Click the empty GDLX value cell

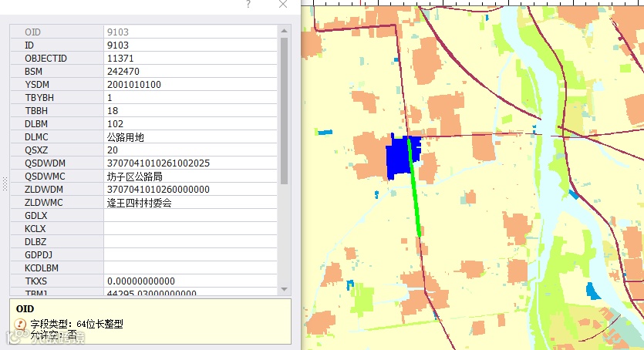pos(191,215)
